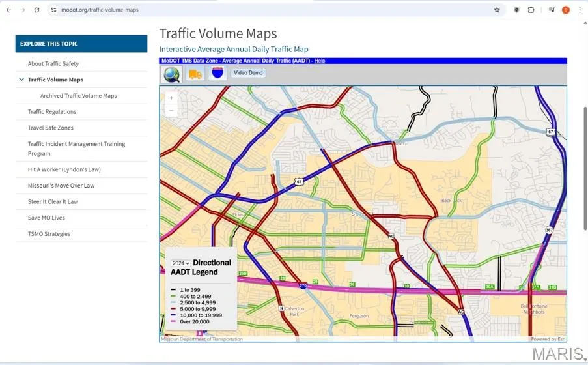This screenshot has height=365, width=588.
Task: Open the globe magnifier map search tool
Action: click(172, 74)
